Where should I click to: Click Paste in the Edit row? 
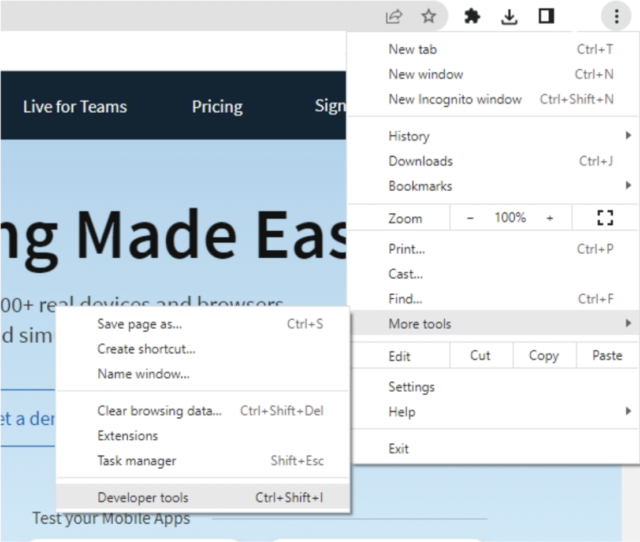(607, 355)
